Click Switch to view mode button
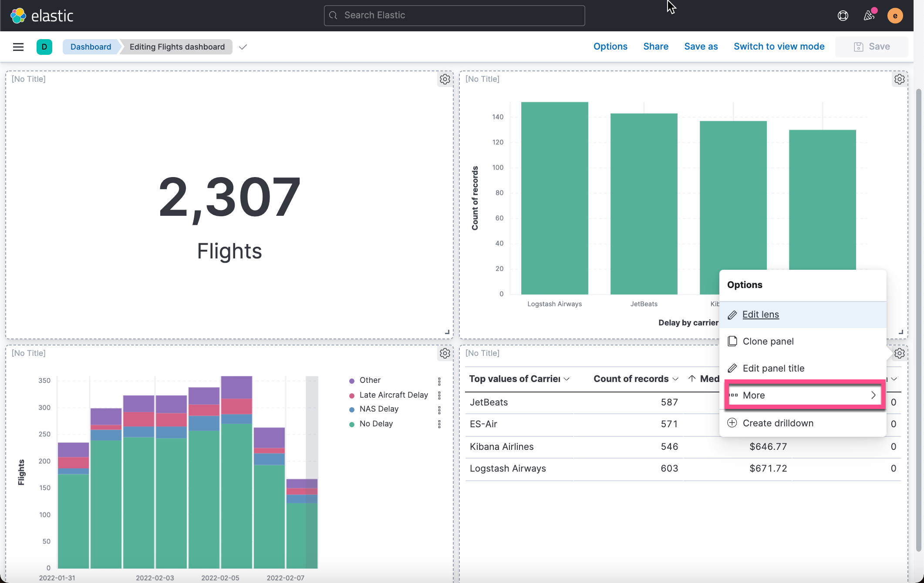This screenshot has width=924, height=583. 779,47
